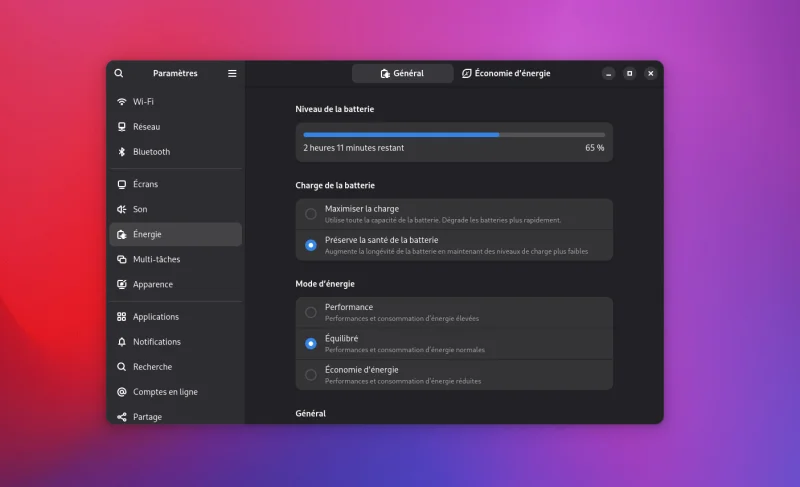Click 'Mode d'énergie' heading
Viewport: 800px width, 487px height.
[325, 284]
